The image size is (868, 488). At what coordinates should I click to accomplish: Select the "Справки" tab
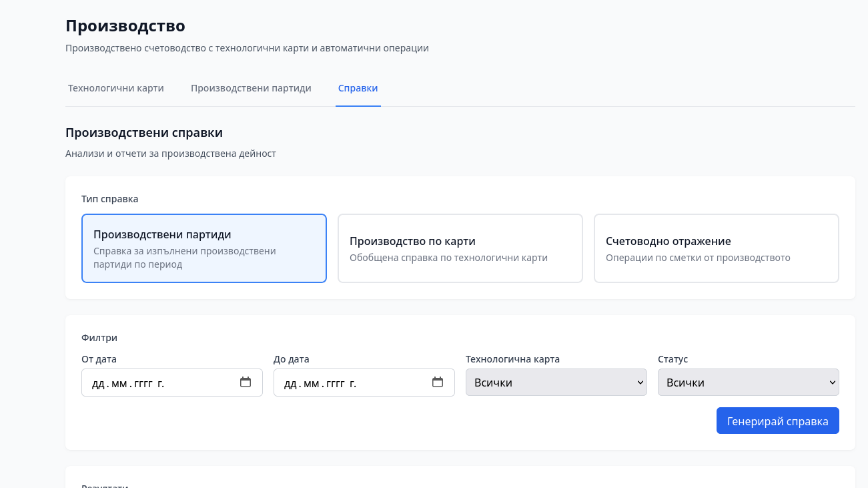click(358, 87)
